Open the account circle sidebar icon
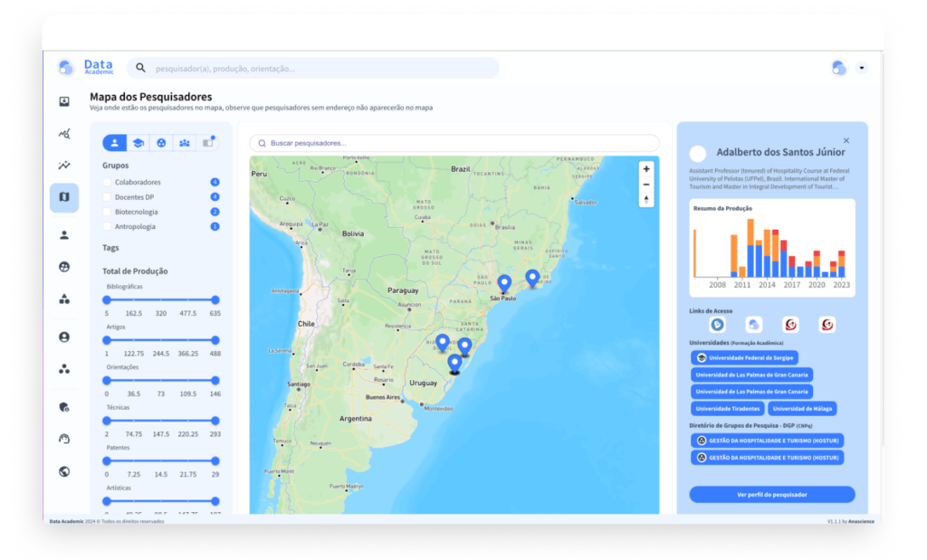 point(64,337)
